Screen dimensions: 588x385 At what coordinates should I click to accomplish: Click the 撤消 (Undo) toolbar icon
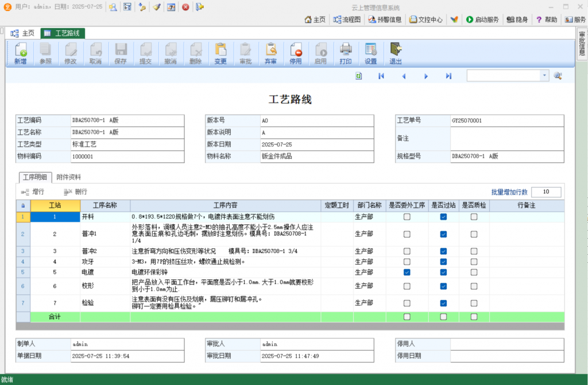pyautogui.click(x=171, y=53)
